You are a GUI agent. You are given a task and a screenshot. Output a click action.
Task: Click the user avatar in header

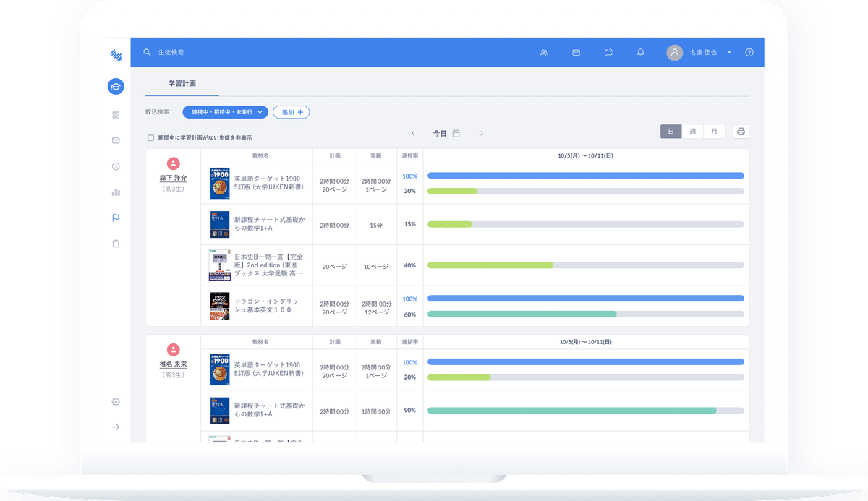[x=674, y=53]
